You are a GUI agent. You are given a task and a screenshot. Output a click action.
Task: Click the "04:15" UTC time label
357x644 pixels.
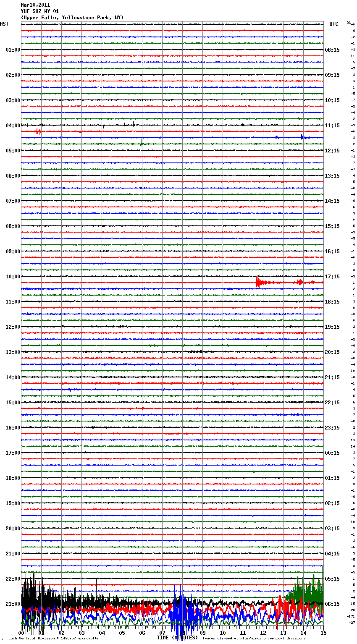tap(332, 554)
